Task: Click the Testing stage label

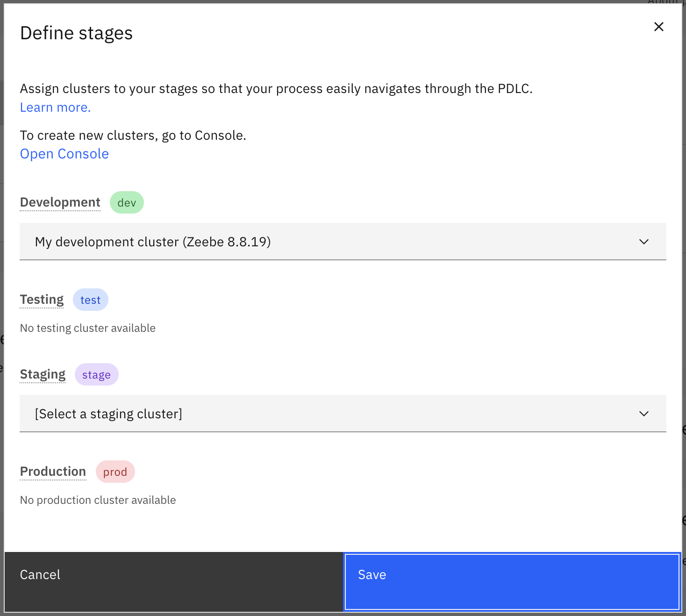Action: (x=42, y=300)
